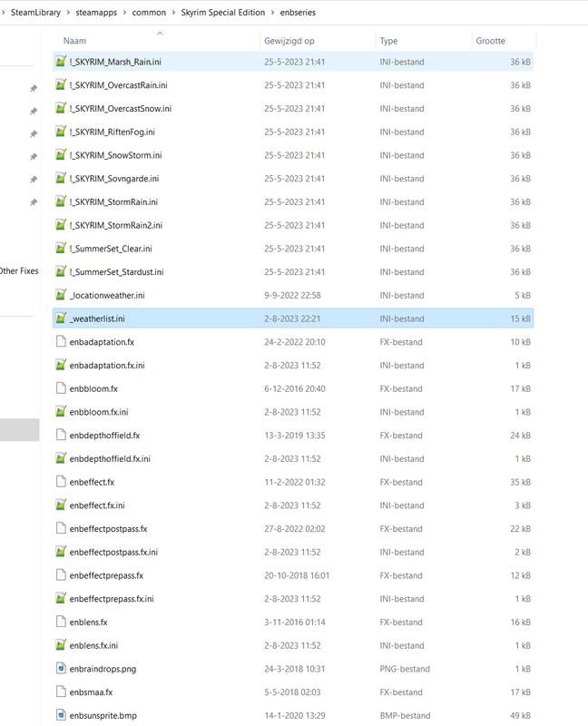The image size is (588, 726).
Task: Click the enbbloom.fx blank file icon
Action: click(x=61, y=388)
